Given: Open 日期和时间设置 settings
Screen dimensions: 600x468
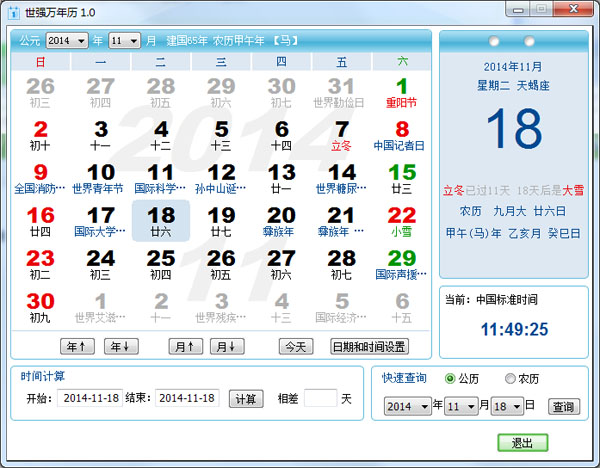Looking at the screenshot, I should [x=369, y=347].
